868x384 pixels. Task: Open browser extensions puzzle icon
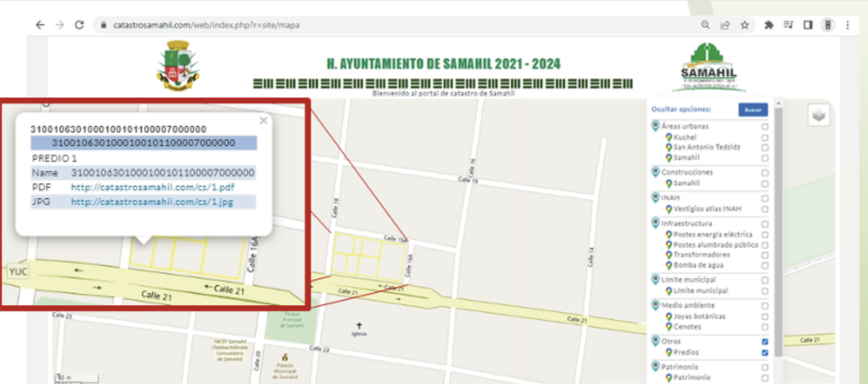[x=769, y=25]
